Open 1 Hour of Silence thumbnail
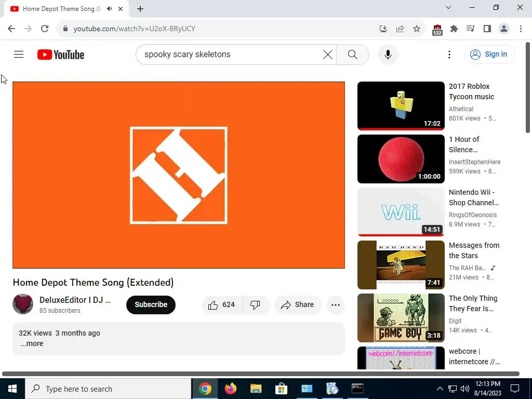Image resolution: width=532 pixels, height=399 pixels. coord(401,159)
